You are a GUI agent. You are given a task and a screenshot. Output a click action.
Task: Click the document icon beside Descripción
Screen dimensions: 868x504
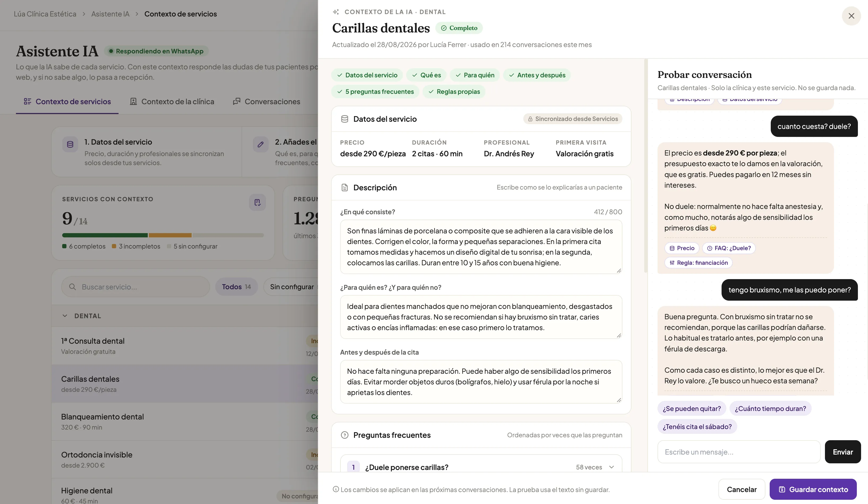click(344, 187)
